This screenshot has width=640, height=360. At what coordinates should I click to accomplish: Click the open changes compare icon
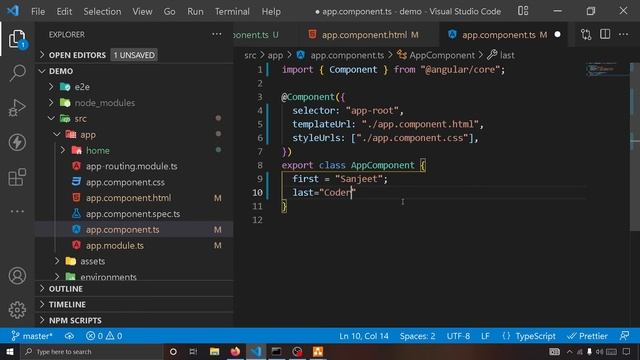click(x=586, y=35)
